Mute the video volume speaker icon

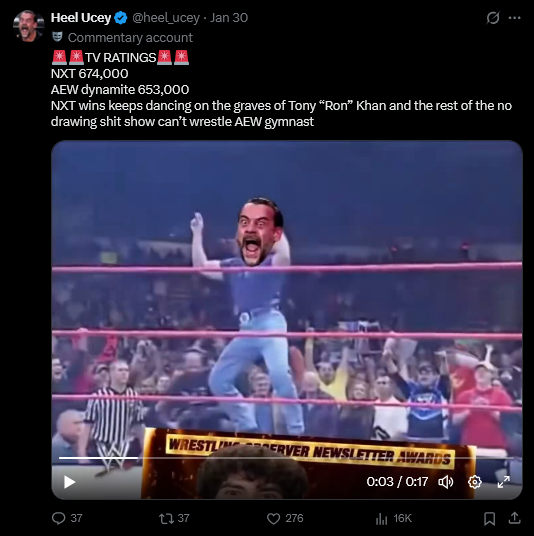[x=445, y=482]
